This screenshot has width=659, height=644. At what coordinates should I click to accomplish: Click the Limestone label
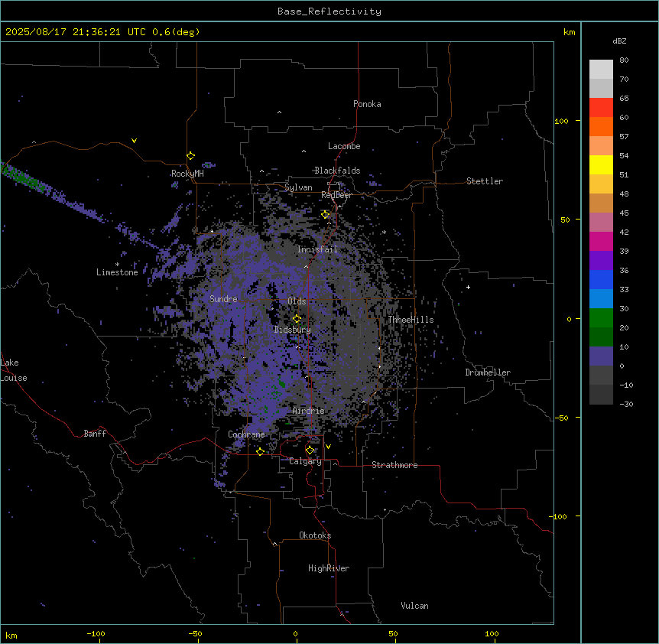point(117,272)
